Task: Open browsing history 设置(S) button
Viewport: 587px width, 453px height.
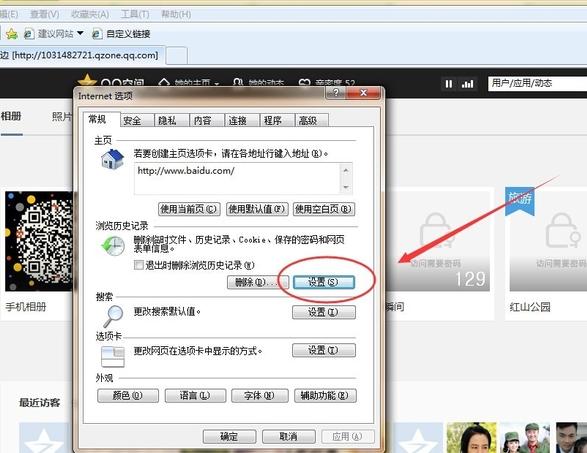Action: [x=323, y=282]
